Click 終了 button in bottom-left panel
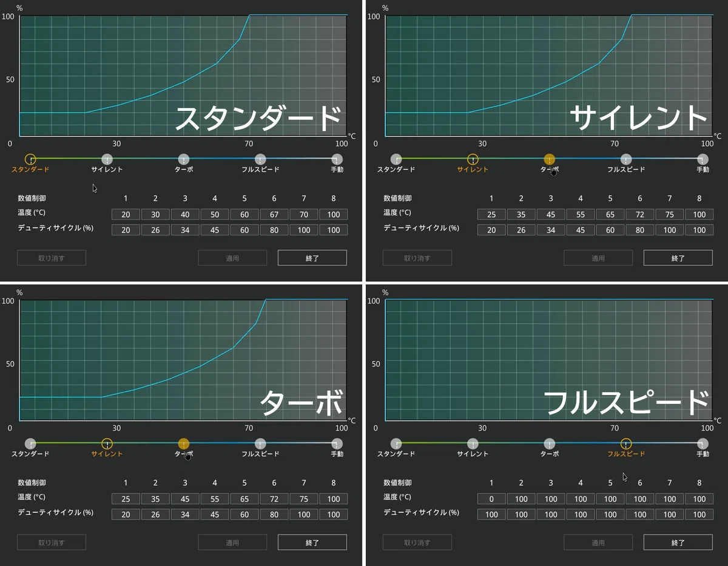This screenshot has width=728, height=566. point(312,542)
